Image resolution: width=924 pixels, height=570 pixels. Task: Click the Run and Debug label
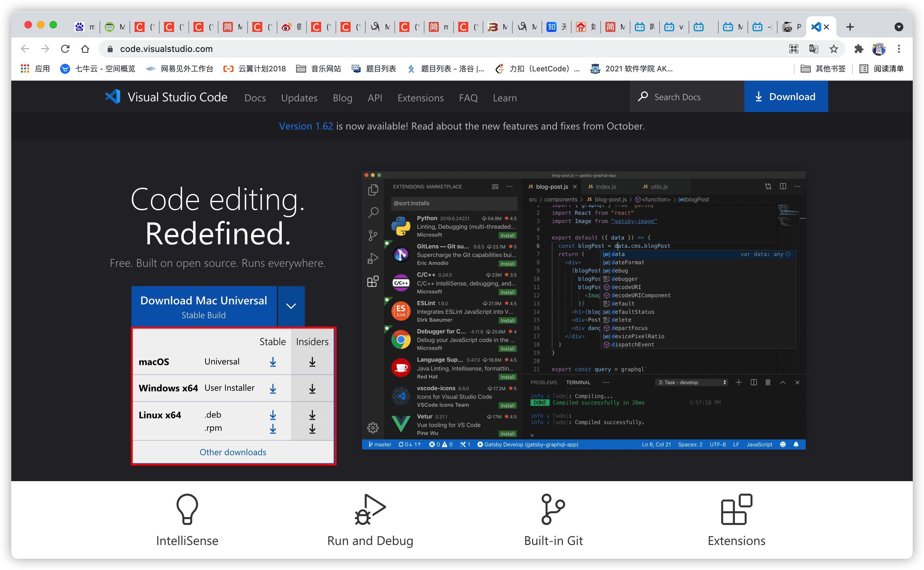370,541
